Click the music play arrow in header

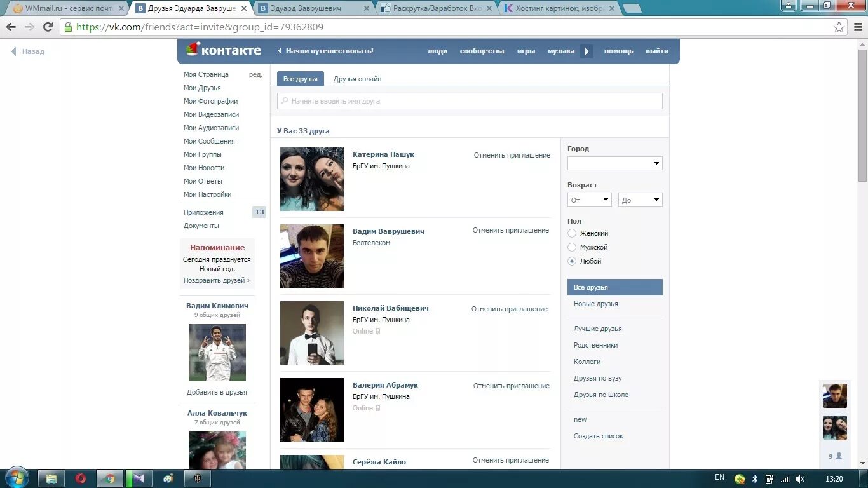point(587,51)
